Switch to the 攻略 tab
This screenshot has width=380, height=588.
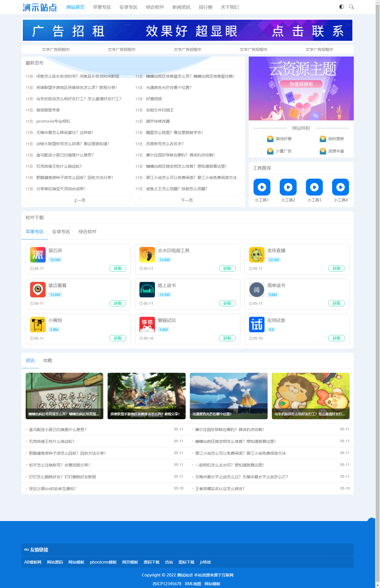tap(48, 361)
